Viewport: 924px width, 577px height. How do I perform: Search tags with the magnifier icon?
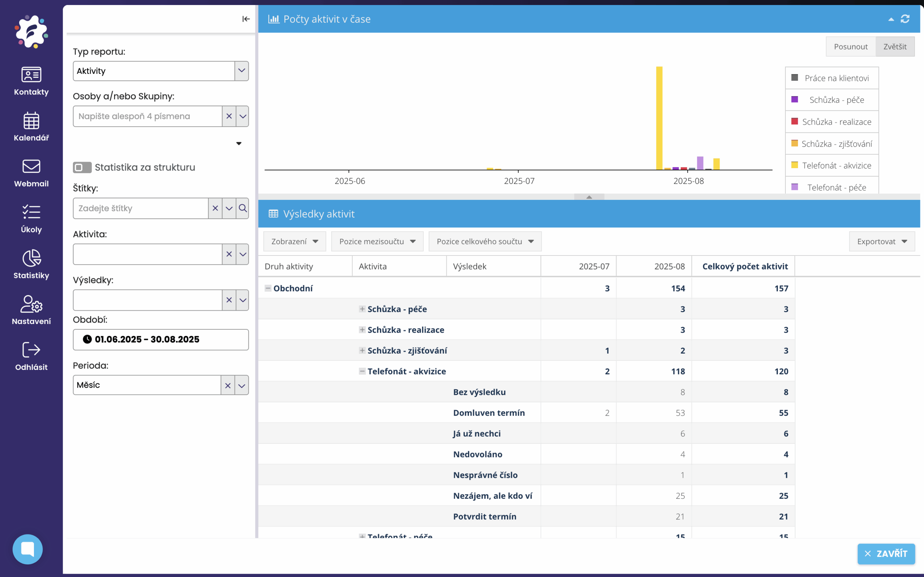click(x=242, y=208)
